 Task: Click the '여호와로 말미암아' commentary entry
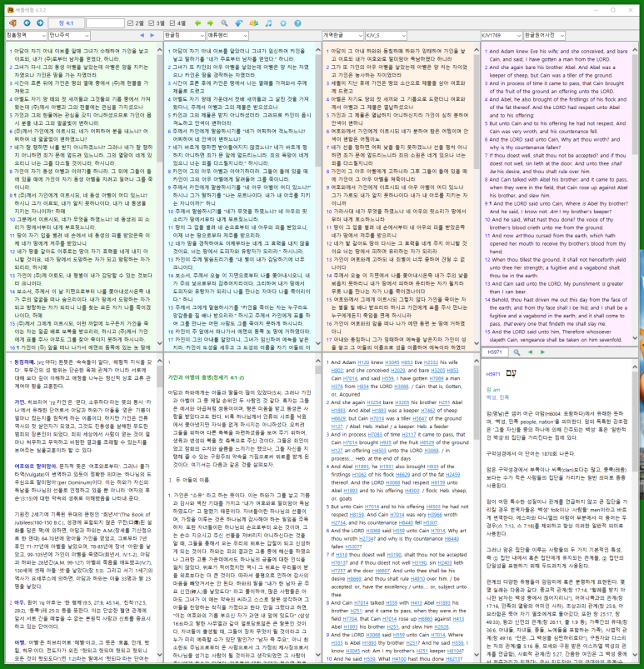36,467
